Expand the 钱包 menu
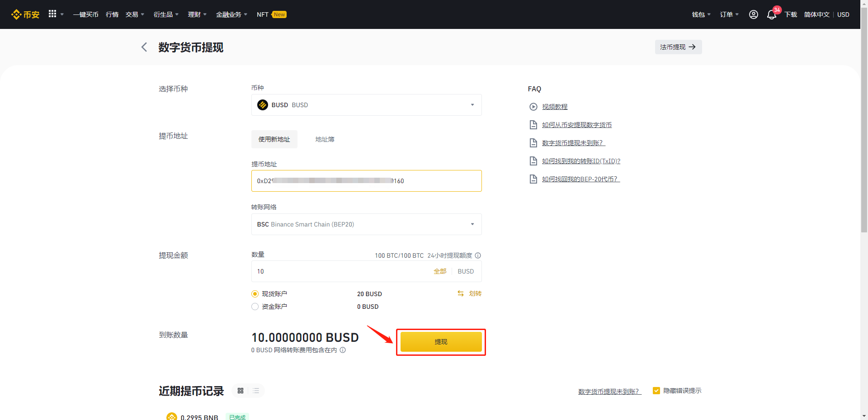The height and width of the screenshot is (420, 868). (x=701, y=14)
